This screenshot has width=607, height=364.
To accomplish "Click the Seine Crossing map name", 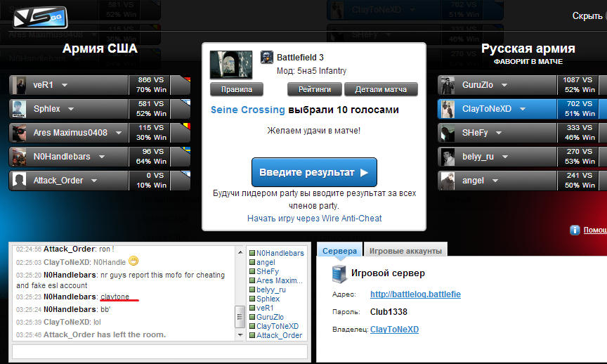I will [248, 110].
